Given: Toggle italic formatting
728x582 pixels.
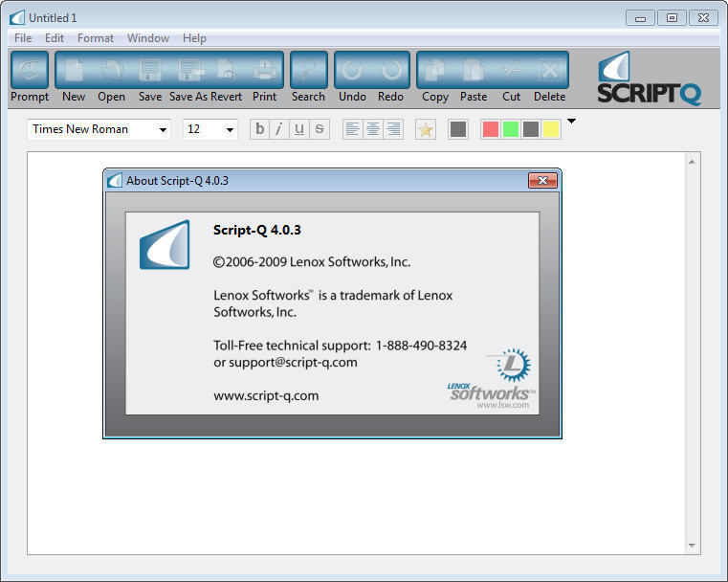Looking at the screenshot, I should coord(279,129).
